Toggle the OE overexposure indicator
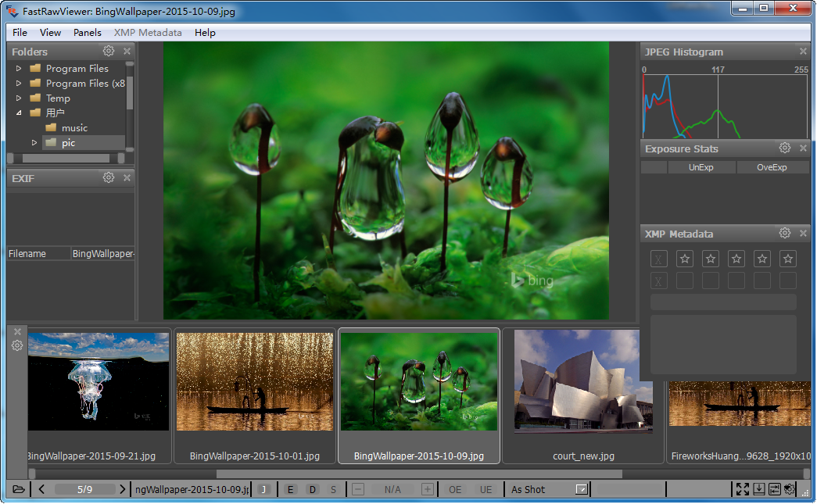The width and height of the screenshot is (817, 504). coord(455,489)
